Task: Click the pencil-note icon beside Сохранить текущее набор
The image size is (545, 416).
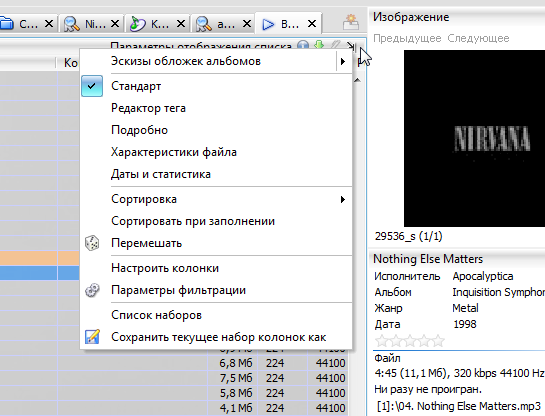Action: [92, 337]
